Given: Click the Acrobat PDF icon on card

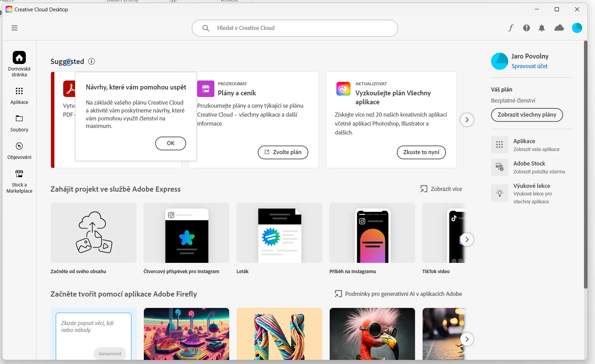Looking at the screenshot, I should 69,89.
